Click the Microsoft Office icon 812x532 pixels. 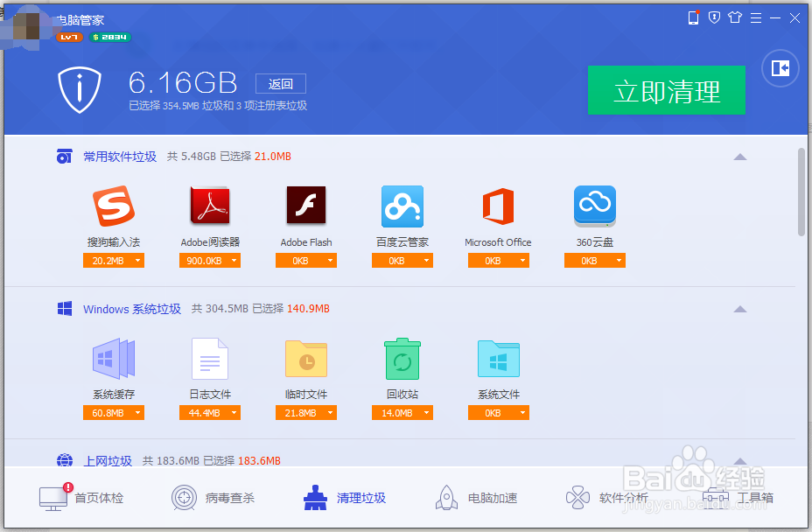498,206
